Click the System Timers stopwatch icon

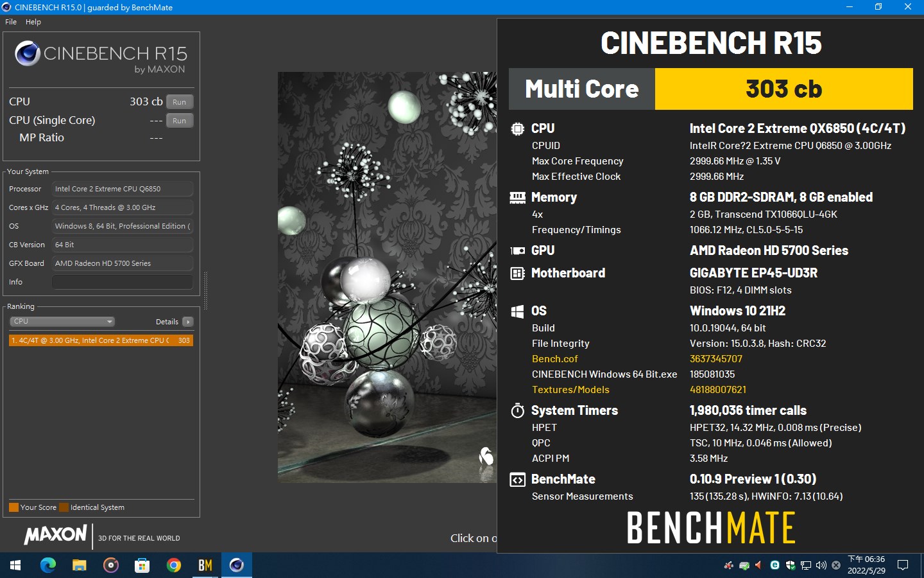tap(517, 410)
